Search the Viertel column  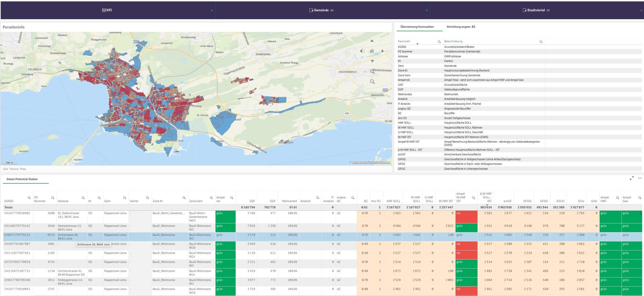147,198
